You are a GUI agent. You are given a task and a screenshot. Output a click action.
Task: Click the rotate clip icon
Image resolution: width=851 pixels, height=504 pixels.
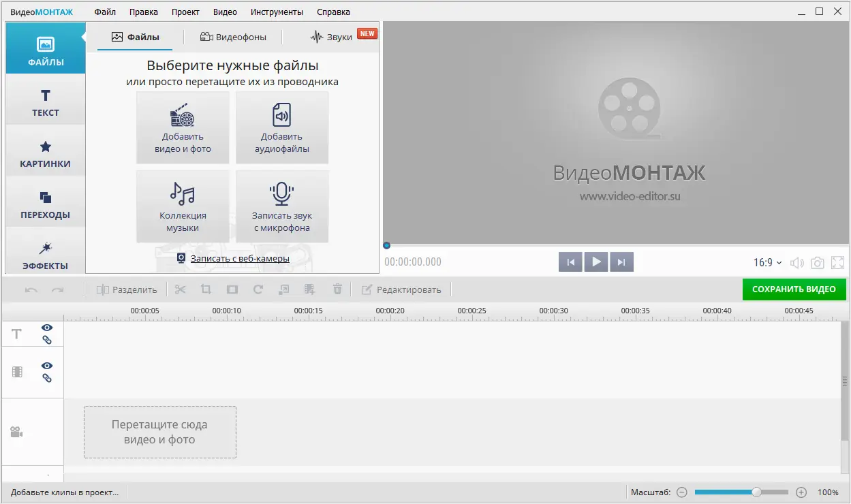(258, 289)
